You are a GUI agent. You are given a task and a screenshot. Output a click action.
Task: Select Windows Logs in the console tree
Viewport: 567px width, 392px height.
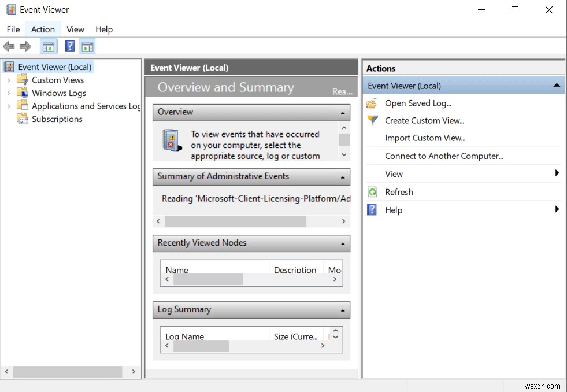[x=59, y=93]
